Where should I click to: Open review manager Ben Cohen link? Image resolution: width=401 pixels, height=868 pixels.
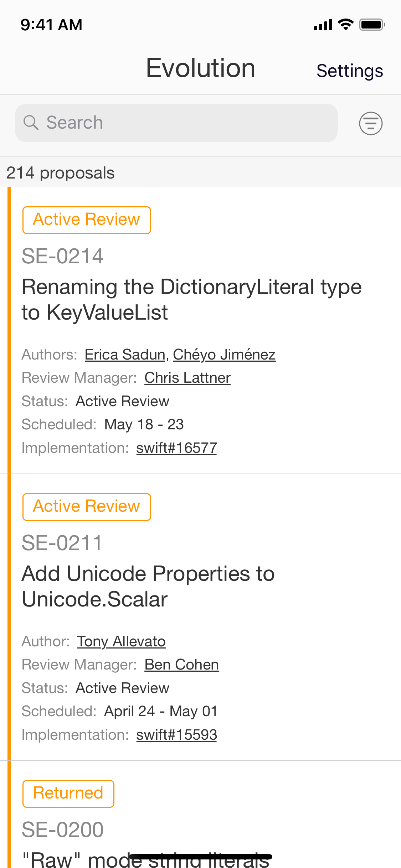[181, 665]
